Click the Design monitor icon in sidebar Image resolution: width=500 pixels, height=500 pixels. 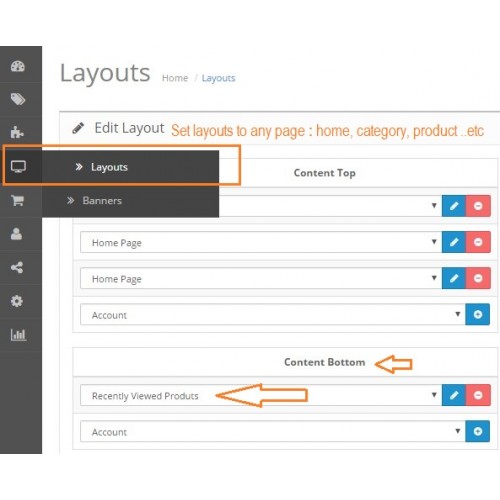coord(18,166)
